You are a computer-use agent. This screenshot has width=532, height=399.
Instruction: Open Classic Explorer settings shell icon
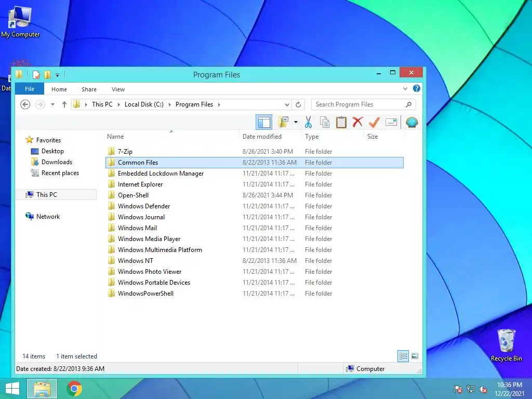click(x=411, y=122)
